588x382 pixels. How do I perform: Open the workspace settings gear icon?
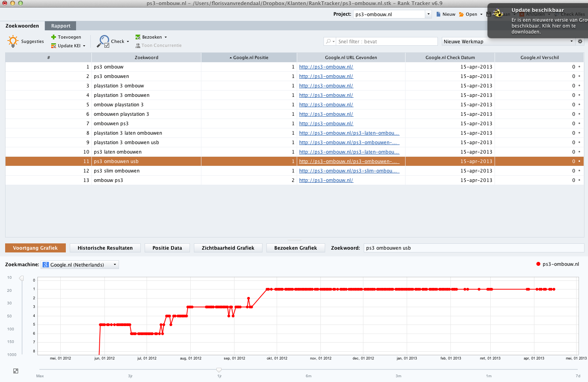tap(580, 41)
